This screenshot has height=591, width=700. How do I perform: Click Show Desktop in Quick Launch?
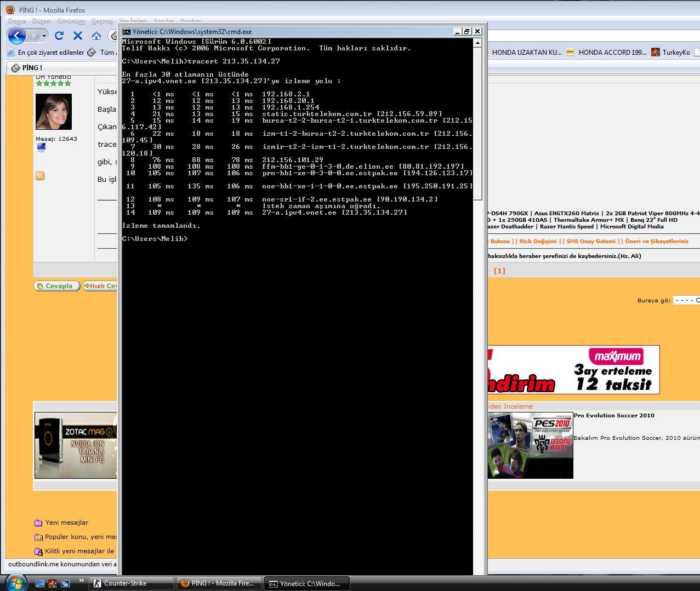[40, 583]
